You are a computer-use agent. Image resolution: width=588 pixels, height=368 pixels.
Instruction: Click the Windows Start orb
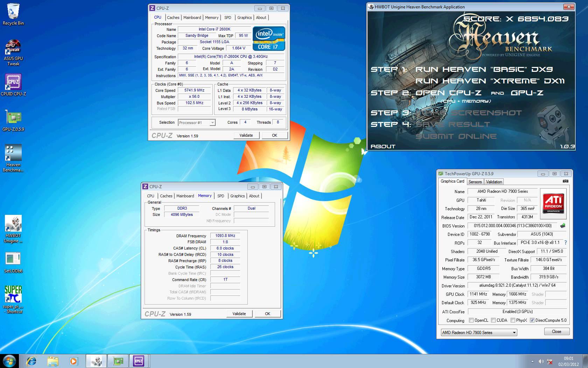[x=9, y=361]
